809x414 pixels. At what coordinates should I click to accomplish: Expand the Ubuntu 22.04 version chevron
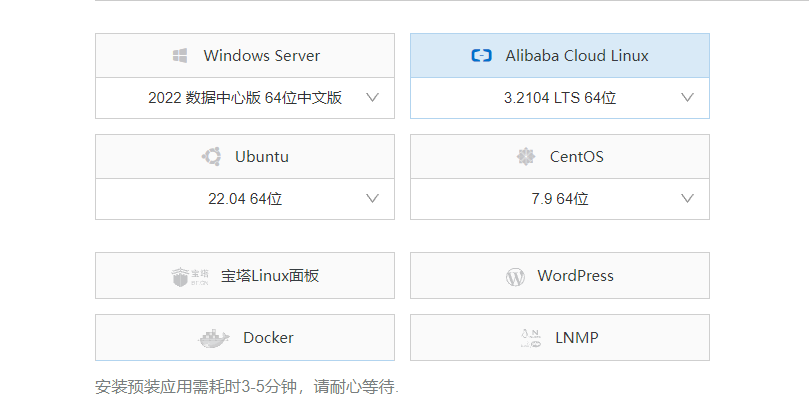point(373,199)
